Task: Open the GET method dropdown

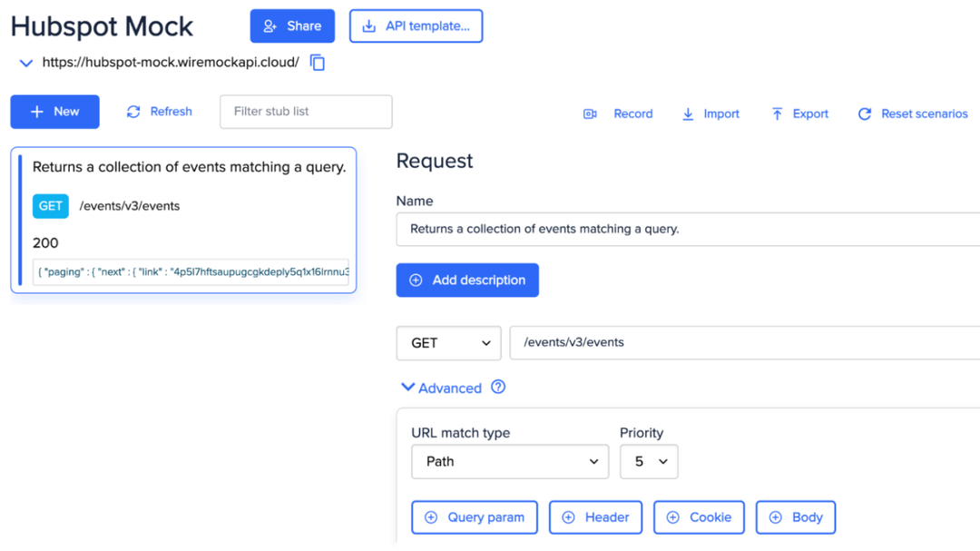Action: [x=448, y=343]
